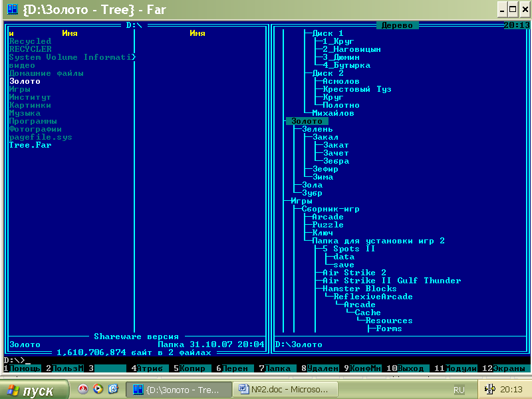The image size is (532, 399).
Task: Select Сборник-игр in tree
Action: [x=331, y=209]
